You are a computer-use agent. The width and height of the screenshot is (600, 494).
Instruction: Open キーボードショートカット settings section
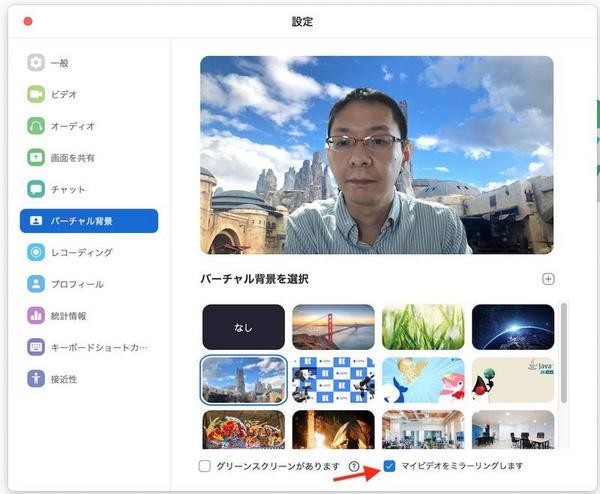click(99, 347)
